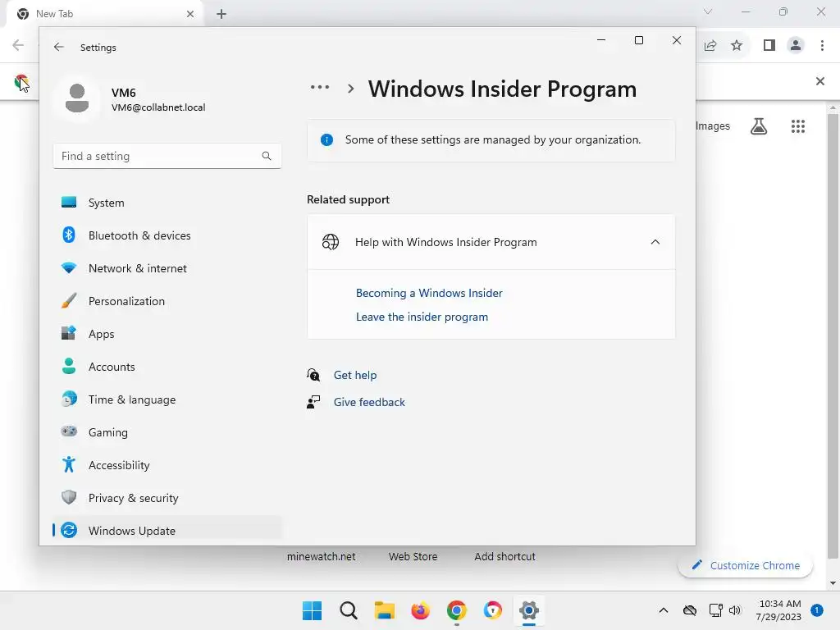The image size is (840, 630).
Task: Open Chrome three-dot menu
Action: pyautogui.click(x=822, y=46)
